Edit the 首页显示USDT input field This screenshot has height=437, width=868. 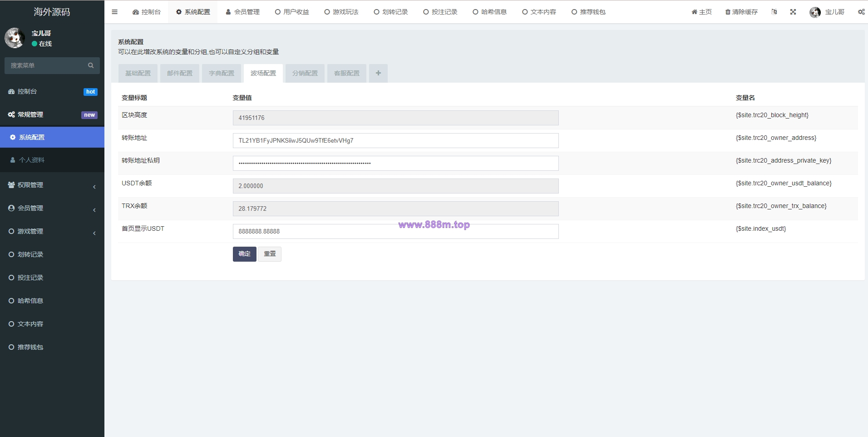point(395,231)
